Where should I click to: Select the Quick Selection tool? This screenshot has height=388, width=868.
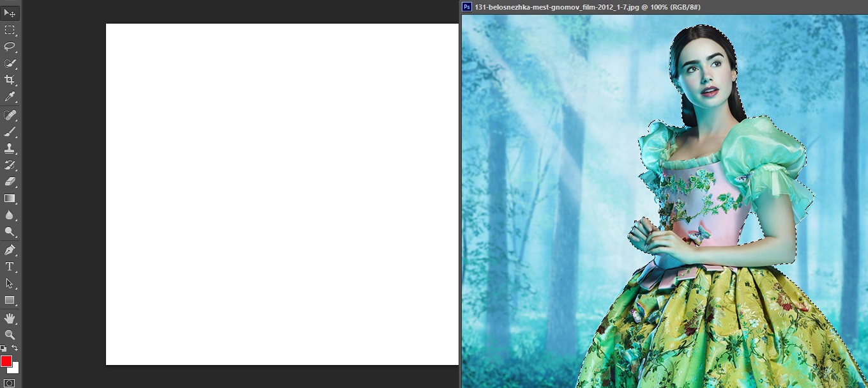point(10,63)
